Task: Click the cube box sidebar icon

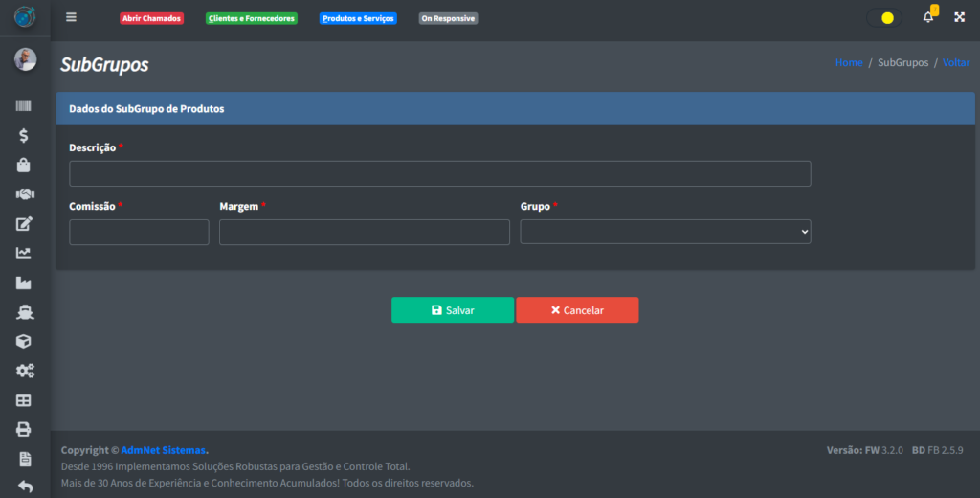Action: coord(24,341)
